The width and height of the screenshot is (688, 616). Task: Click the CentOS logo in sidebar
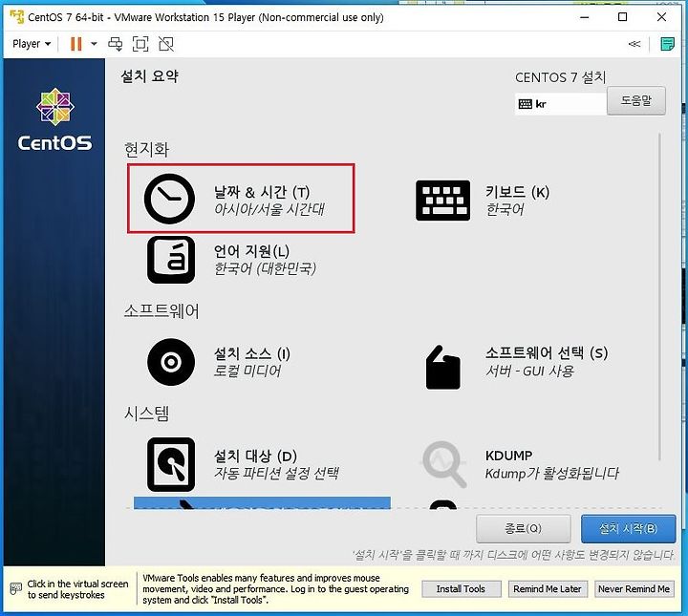pos(54,119)
